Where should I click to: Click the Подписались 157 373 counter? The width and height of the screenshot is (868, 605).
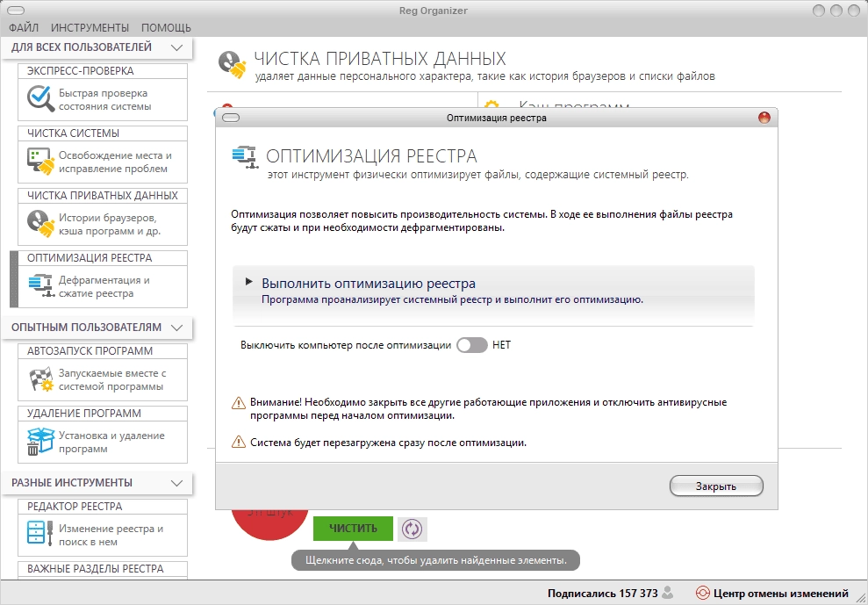[602, 594]
